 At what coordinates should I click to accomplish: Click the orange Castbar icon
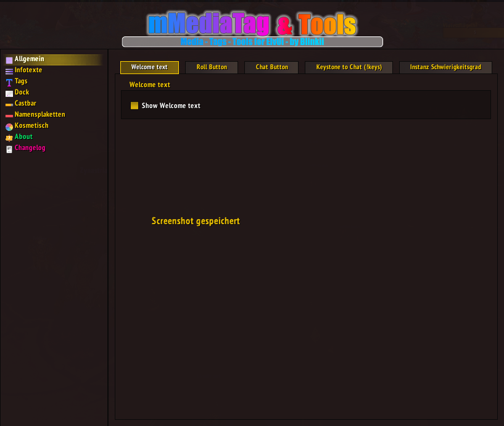(x=9, y=104)
